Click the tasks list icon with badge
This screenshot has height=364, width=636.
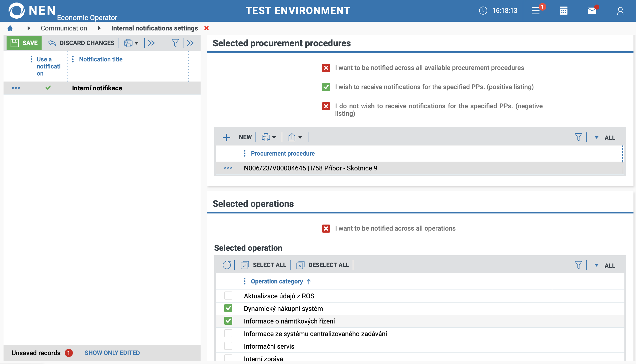point(536,11)
